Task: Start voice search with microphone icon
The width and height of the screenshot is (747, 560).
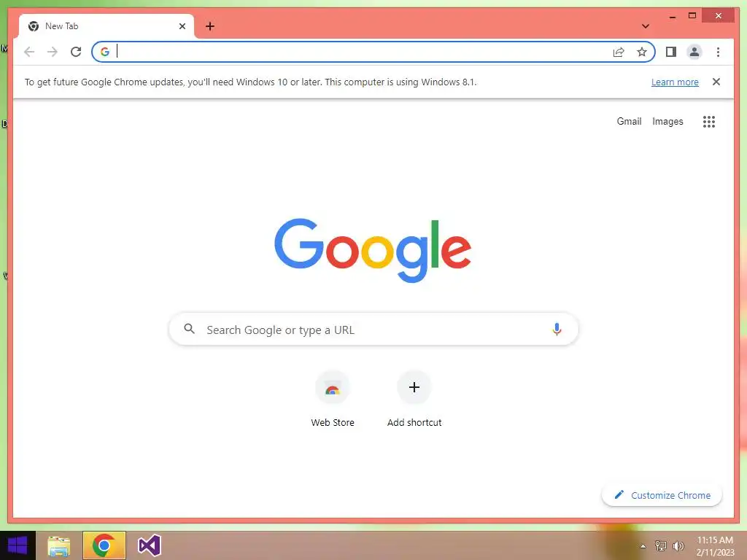Action: (557, 329)
